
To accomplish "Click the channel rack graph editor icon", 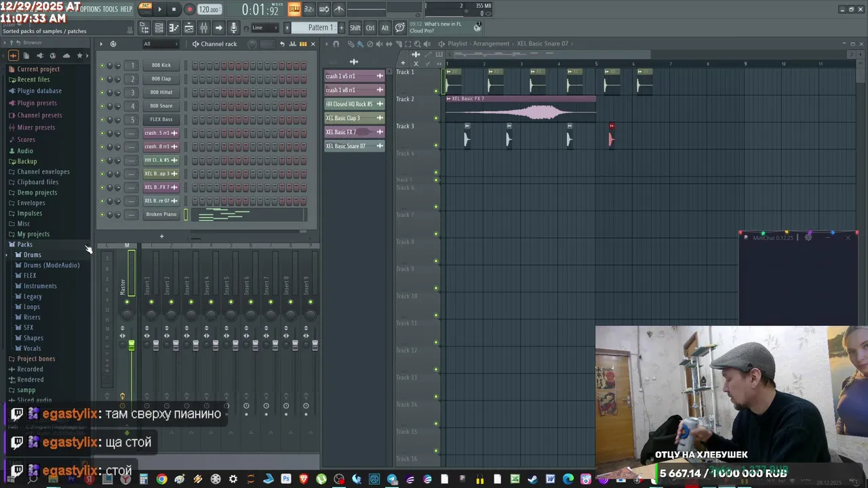I will 294,44.
